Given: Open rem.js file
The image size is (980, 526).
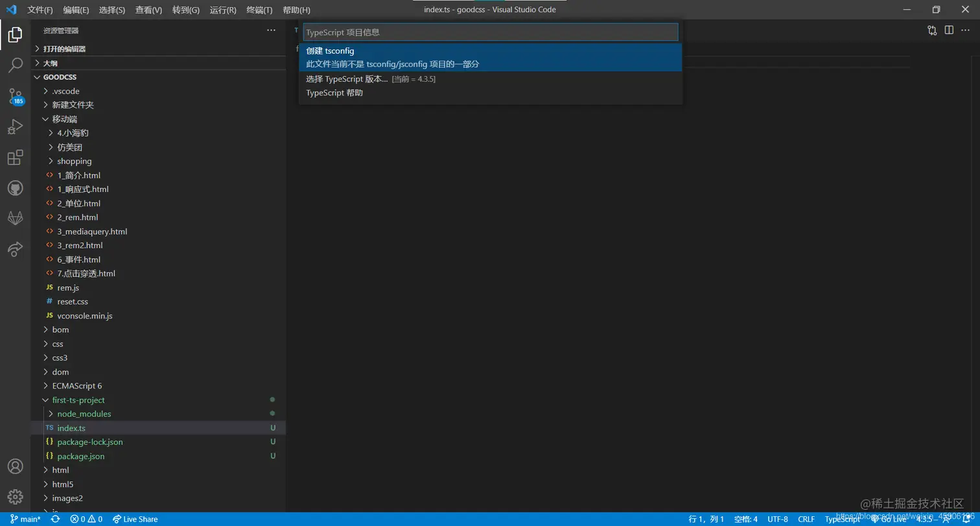Looking at the screenshot, I should coord(159,287).
